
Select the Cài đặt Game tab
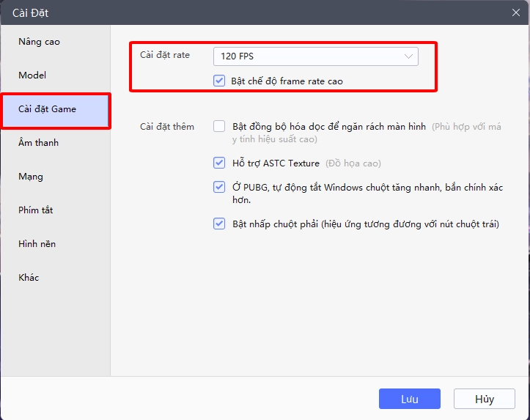pos(47,109)
